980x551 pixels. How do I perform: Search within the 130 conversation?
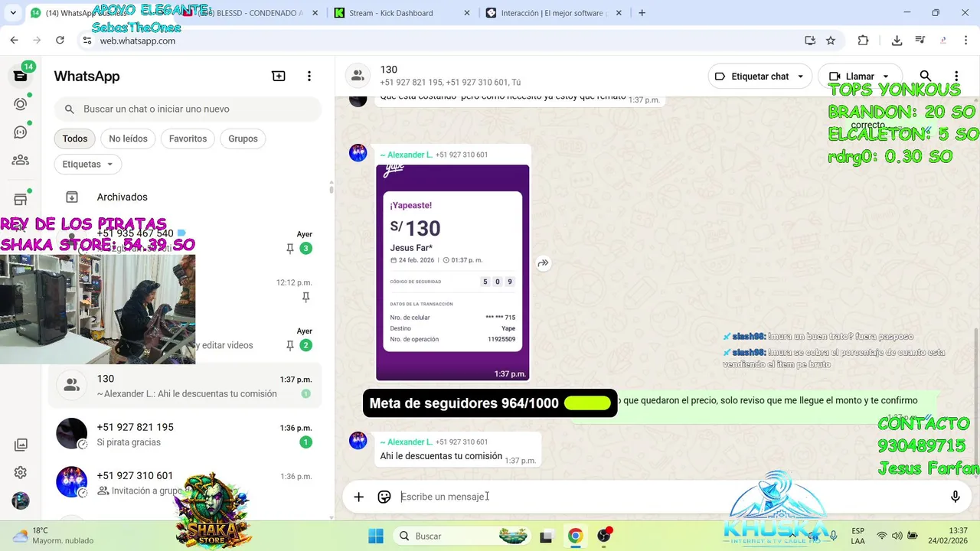(926, 76)
